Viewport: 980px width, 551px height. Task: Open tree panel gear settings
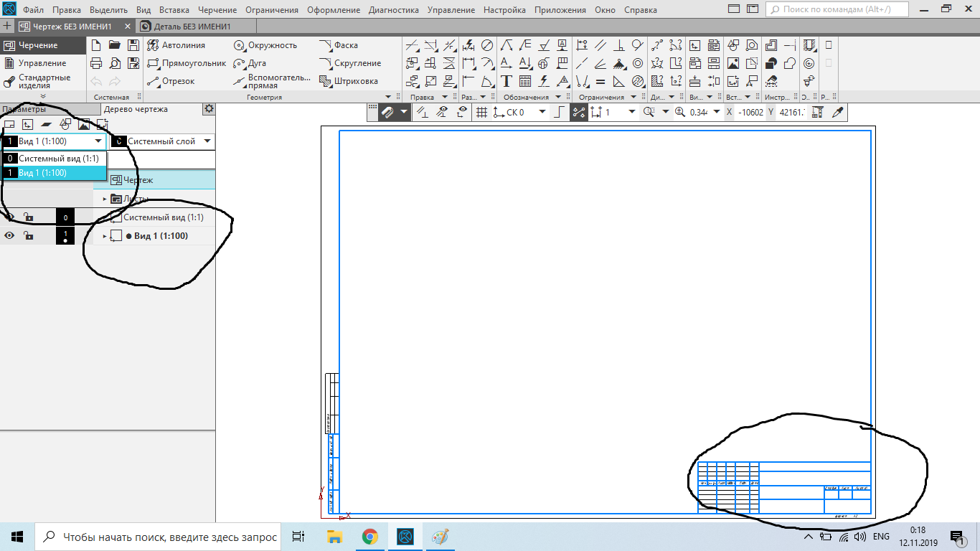click(209, 109)
